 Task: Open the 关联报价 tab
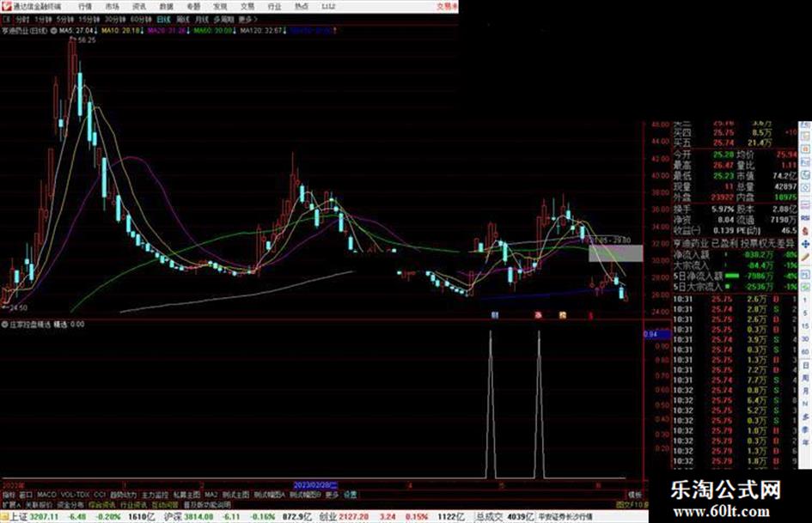[x=39, y=504]
